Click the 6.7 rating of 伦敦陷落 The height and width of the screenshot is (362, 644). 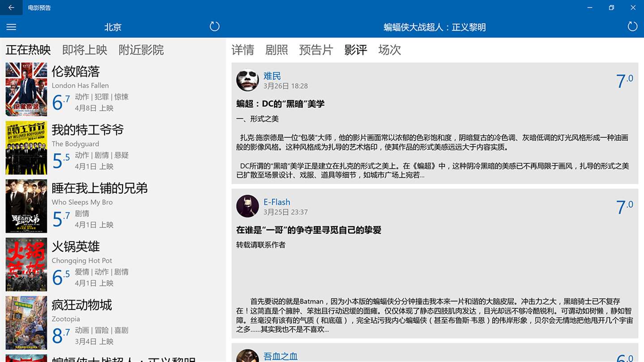(61, 101)
